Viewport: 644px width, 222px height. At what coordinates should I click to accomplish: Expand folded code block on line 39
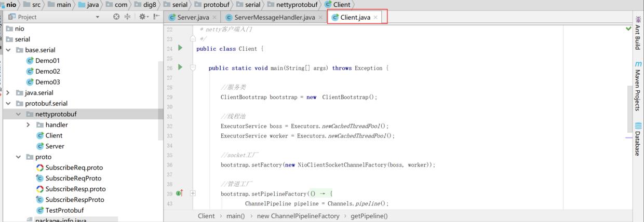(193, 193)
